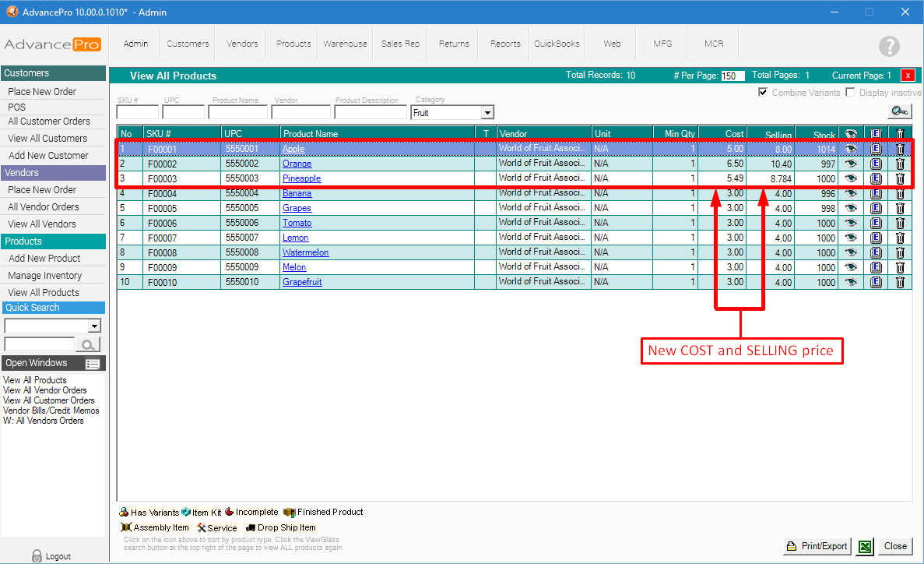Delete the Grapes product via trash icon
This screenshot has height=564, width=924.
click(900, 208)
